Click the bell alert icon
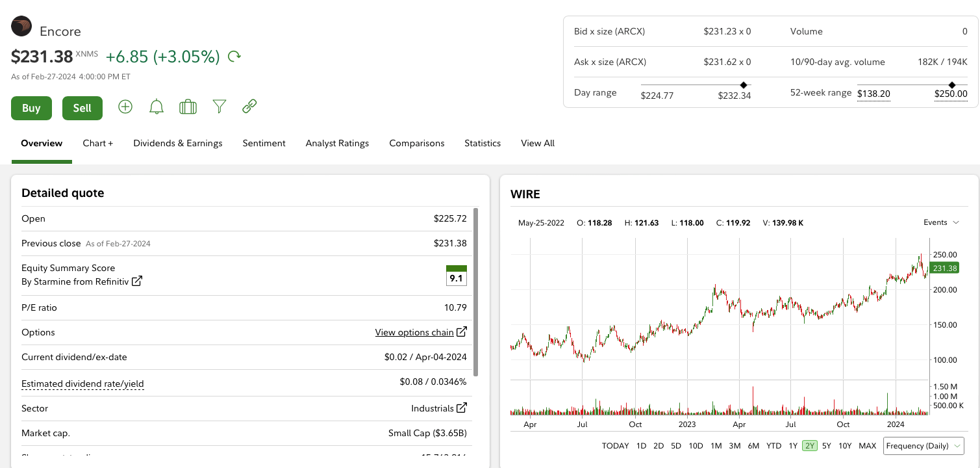The width and height of the screenshot is (980, 468). click(157, 107)
